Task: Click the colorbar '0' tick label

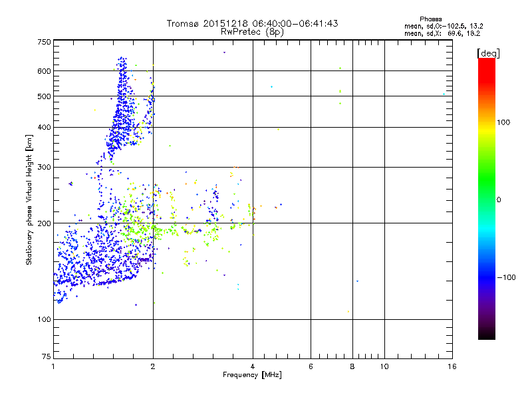Action: [x=499, y=200]
